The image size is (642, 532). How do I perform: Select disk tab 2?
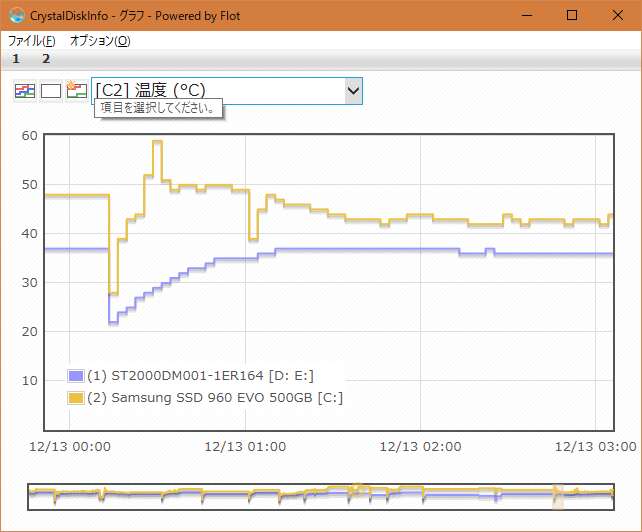tap(46, 59)
